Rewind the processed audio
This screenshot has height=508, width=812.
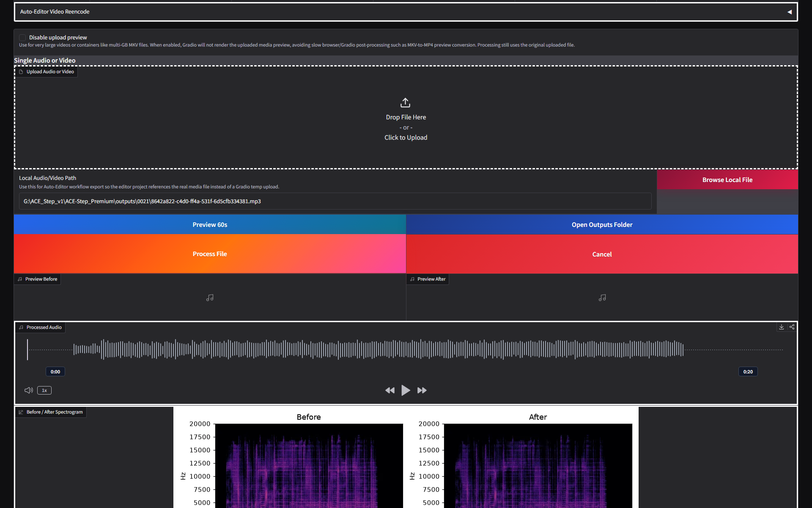point(390,390)
